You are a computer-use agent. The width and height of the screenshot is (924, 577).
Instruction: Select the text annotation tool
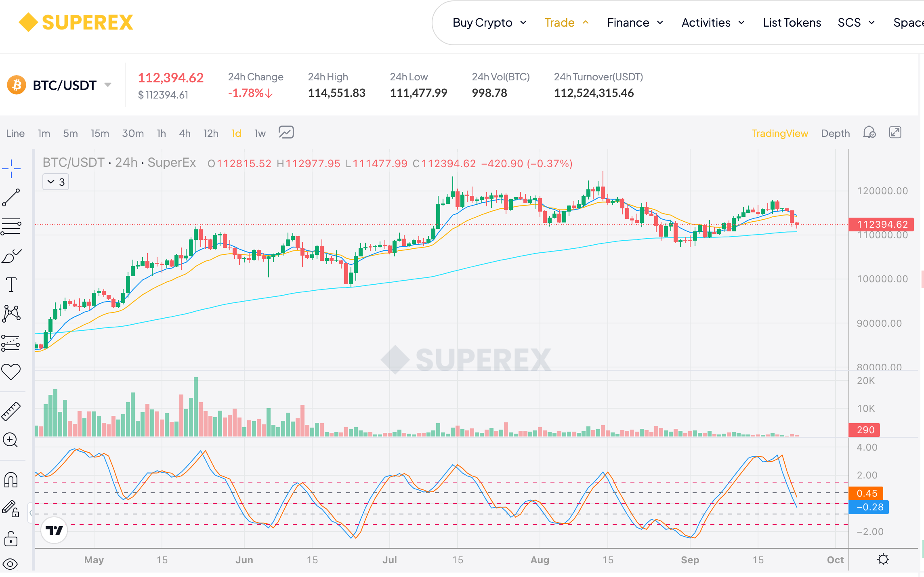(11, 285)
